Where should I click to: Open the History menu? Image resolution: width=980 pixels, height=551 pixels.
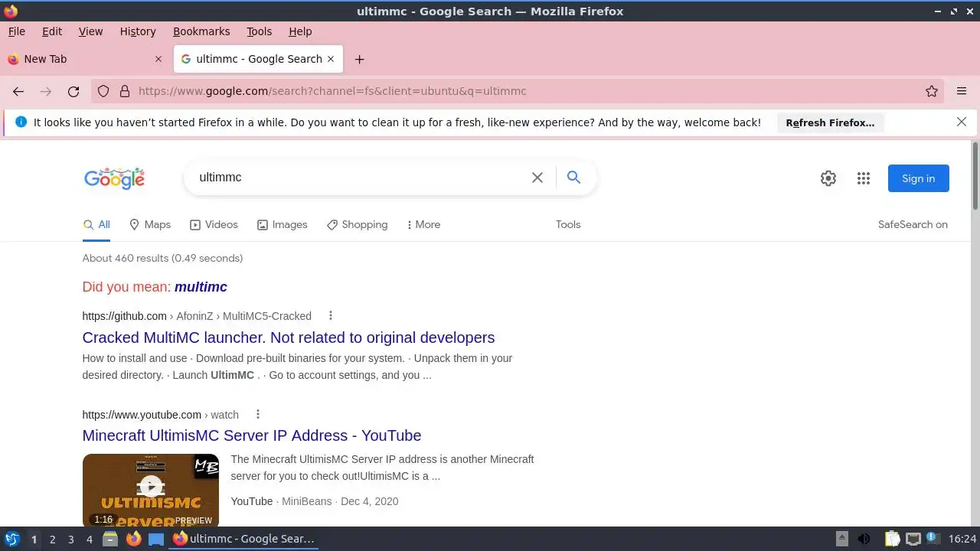(x=138, y=31)
